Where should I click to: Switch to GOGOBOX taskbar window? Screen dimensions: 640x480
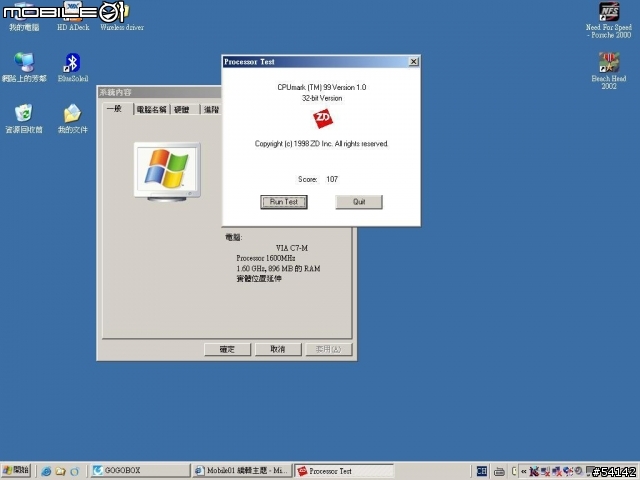coord(137,470)
